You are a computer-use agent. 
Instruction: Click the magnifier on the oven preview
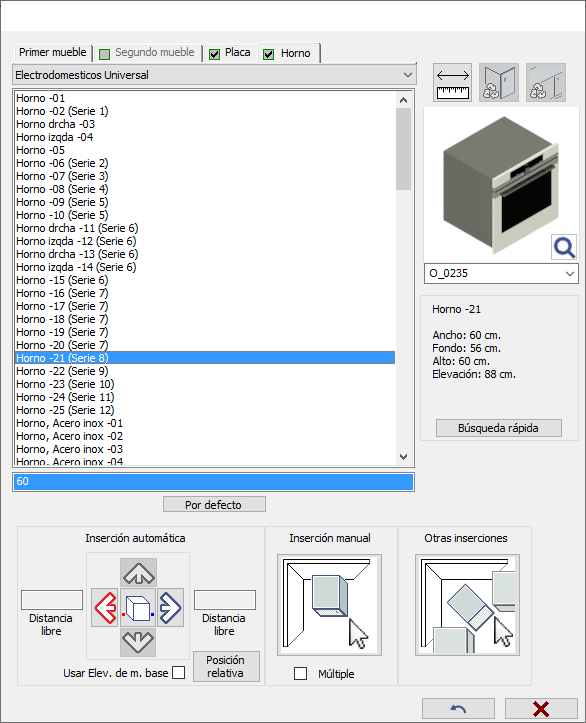564,248
